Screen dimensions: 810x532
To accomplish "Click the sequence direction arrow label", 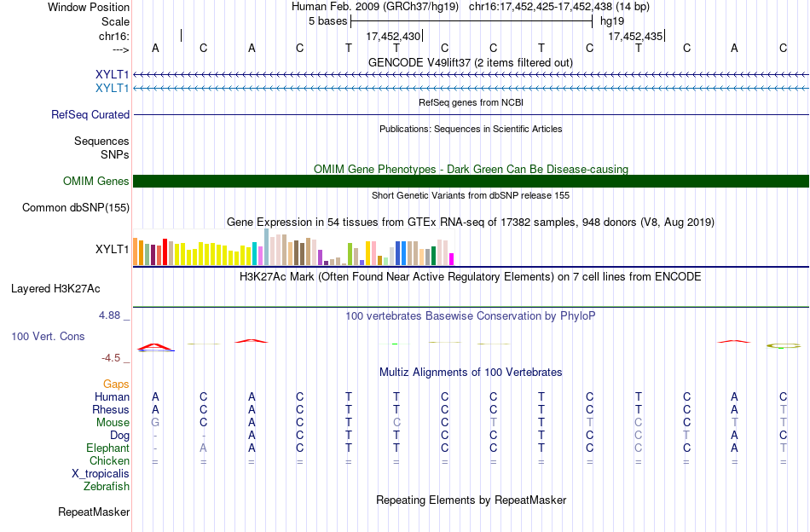I will click(121, 49).
